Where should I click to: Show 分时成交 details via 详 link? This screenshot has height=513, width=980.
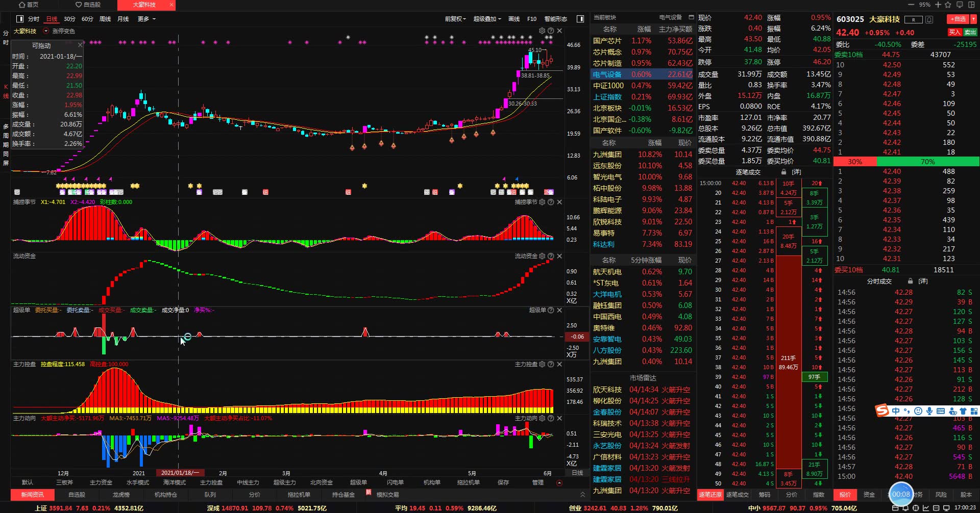923,281
